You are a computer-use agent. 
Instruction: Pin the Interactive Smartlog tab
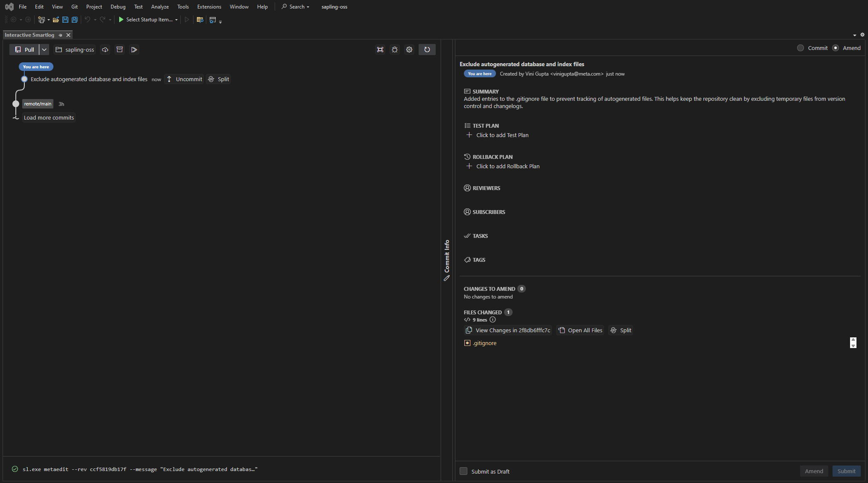(x=60, y=35)
